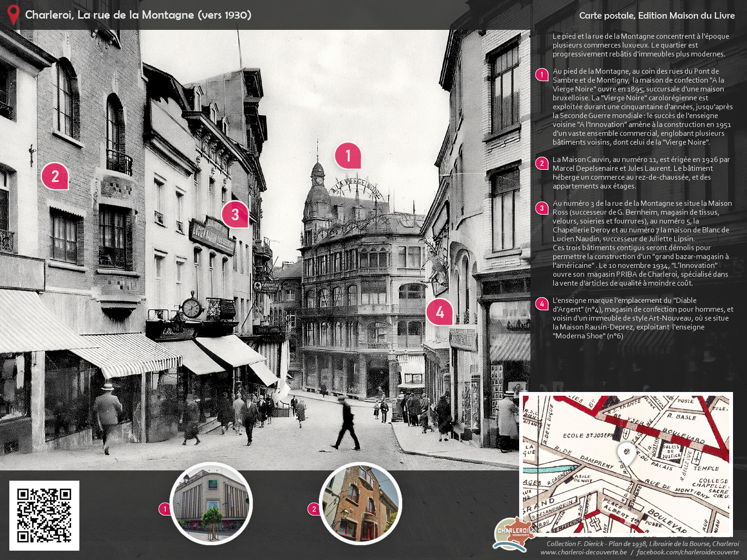Image resolution: width=747 pixels, height=560 pixels.
Task: Click the white pin on the street map
Action: [x=626, y=454]
